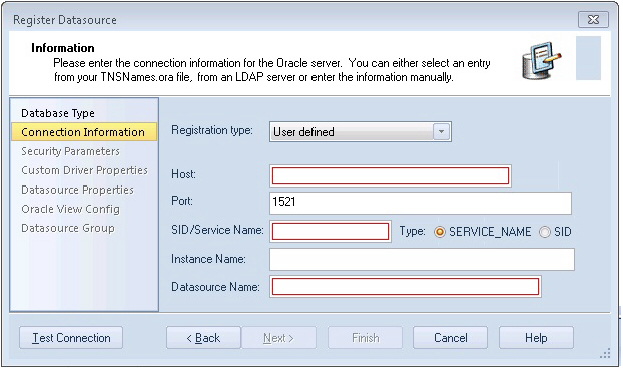Image resolution: width=623 pixels, height=369 pixels.
Task: Open Security Parameters step
Action: (70, 151)
